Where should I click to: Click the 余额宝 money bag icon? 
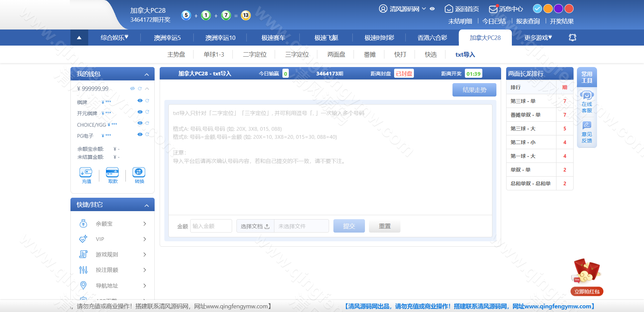click(x=83, y=224)
